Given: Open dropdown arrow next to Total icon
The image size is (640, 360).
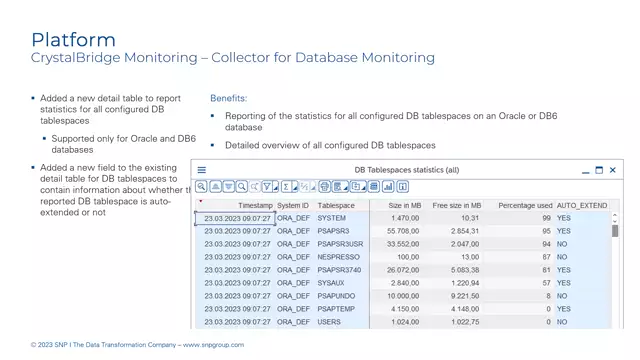Looking at the screenshot, I should (295, 188).
